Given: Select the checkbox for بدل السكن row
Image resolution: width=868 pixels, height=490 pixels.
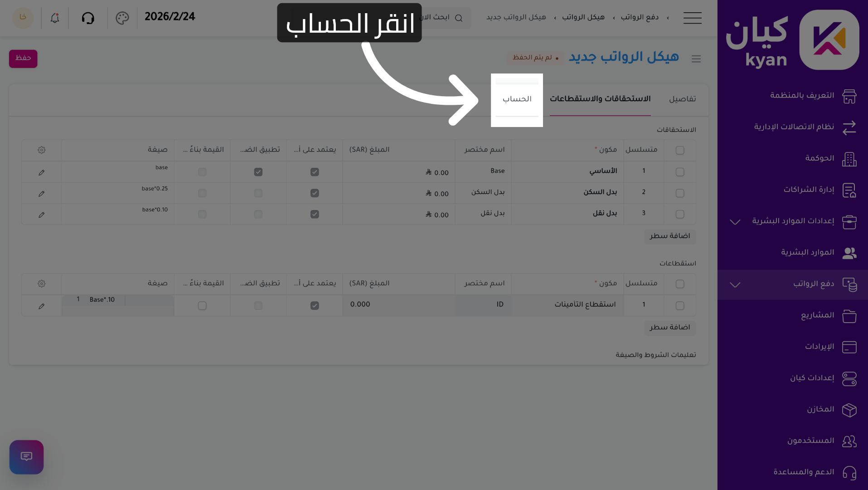Looking at the screenshot, I should (x=680, y=193).
